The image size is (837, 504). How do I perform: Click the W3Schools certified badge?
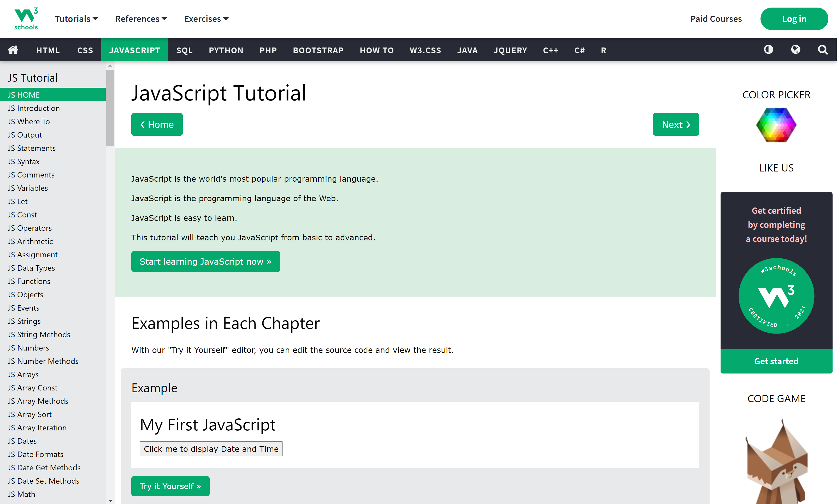pos(776,295)
